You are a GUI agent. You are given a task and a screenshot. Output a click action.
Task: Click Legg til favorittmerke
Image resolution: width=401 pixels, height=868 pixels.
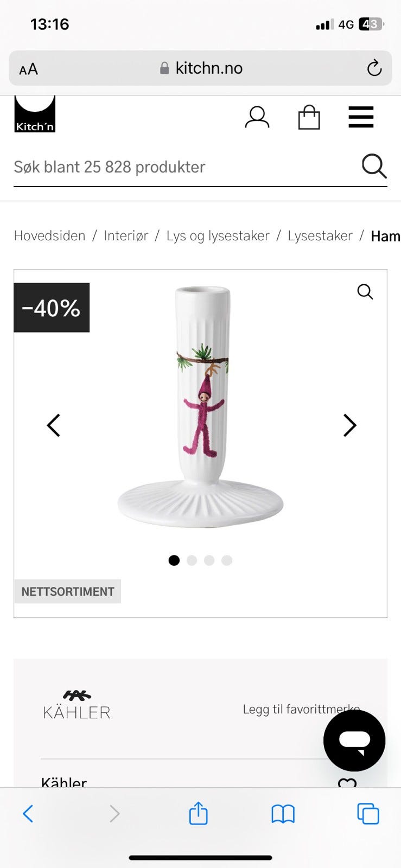coord(301,709)
